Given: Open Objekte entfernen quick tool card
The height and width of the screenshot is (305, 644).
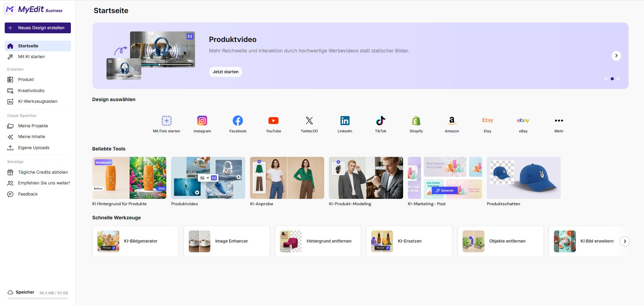Looking at the screenshot, I should 501,241.
